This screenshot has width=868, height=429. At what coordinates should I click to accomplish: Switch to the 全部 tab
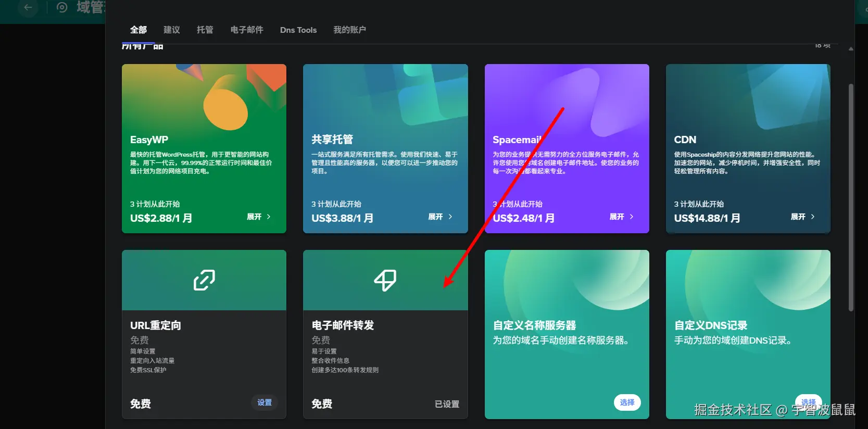(139, 30)
